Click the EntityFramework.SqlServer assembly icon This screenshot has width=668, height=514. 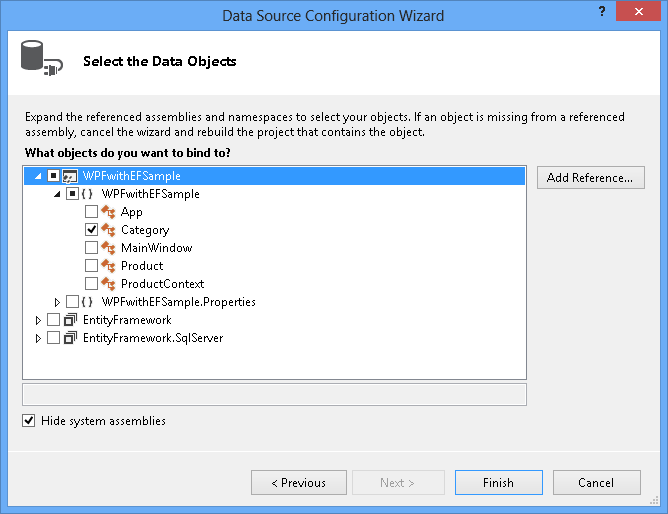(70, 338)
